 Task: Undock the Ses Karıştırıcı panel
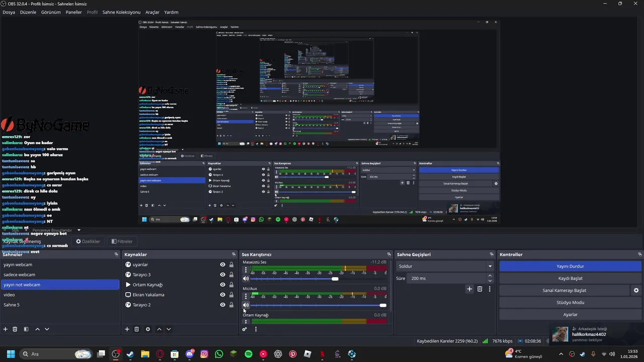[x=389, y=254]
